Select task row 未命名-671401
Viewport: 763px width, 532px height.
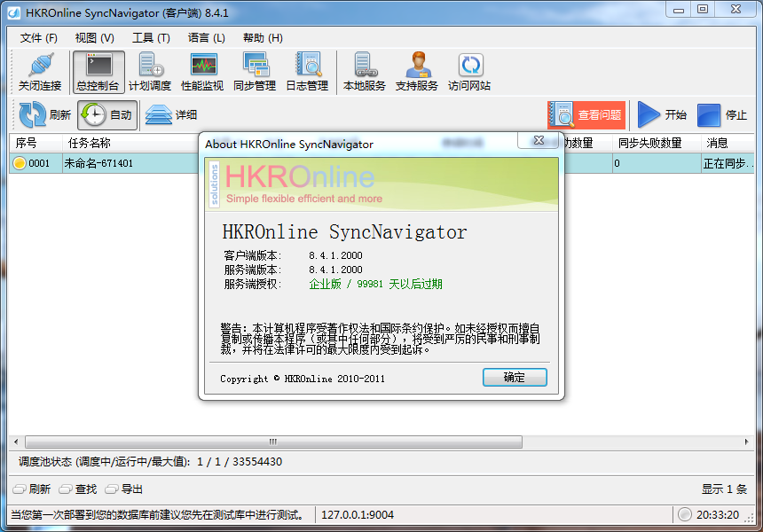pos(98,163)
